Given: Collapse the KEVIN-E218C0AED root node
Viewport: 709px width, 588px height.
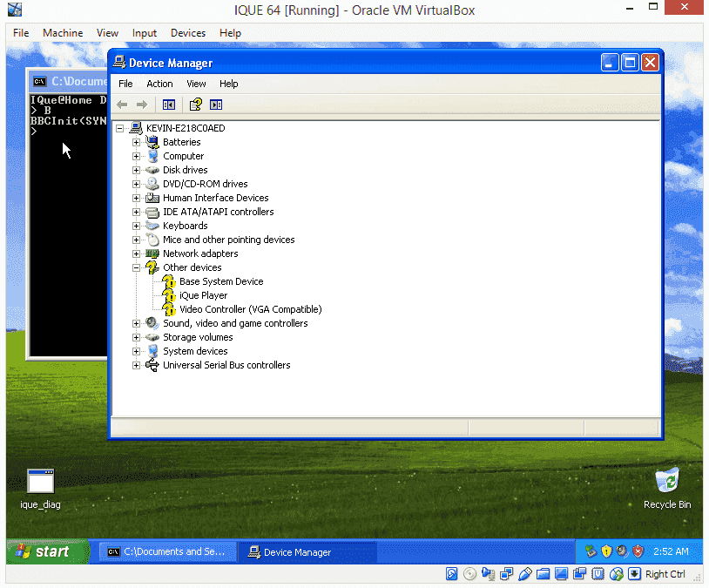Looking at the screenshot, I should [119, 128].
